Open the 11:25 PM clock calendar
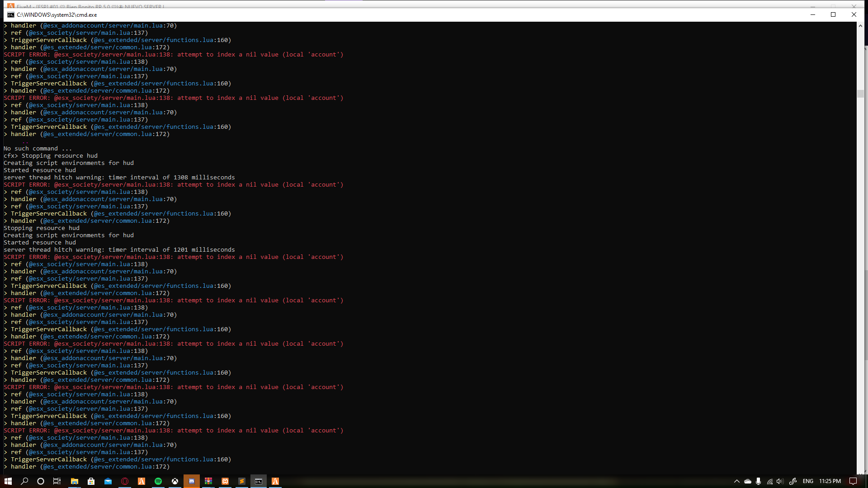The width and height of the screenshot is (868, 488). tap(830, 481)
